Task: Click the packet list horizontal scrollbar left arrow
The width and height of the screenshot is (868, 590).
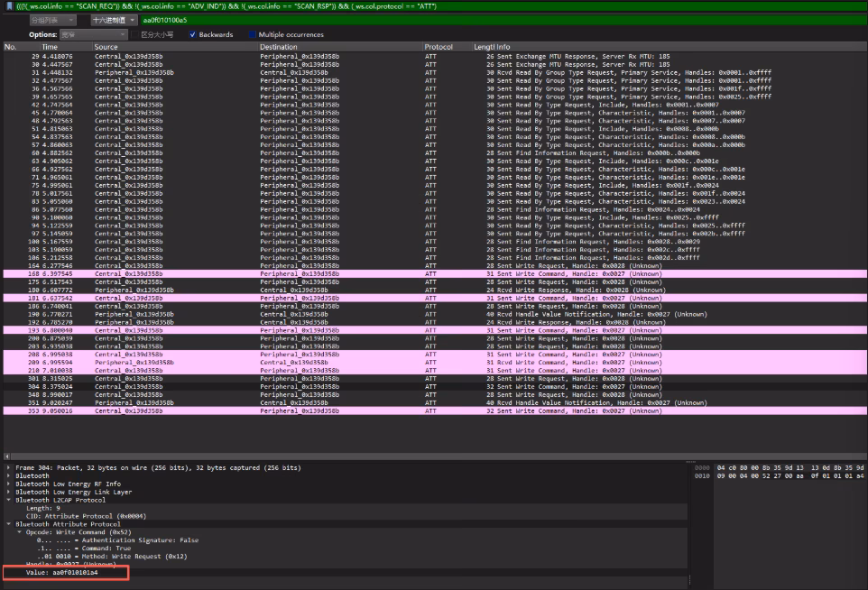Action: [6, 456]
